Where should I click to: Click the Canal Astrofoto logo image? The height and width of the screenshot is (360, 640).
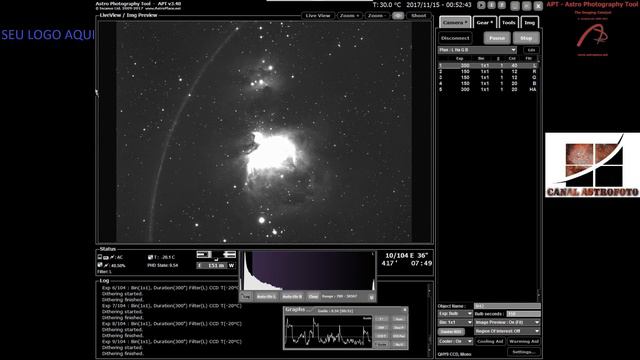tap(592, 165)
